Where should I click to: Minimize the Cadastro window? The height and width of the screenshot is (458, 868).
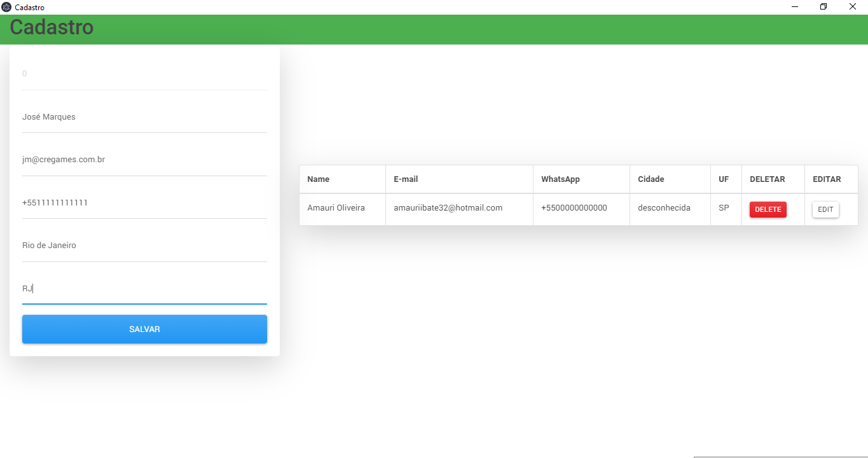(795, 7)
